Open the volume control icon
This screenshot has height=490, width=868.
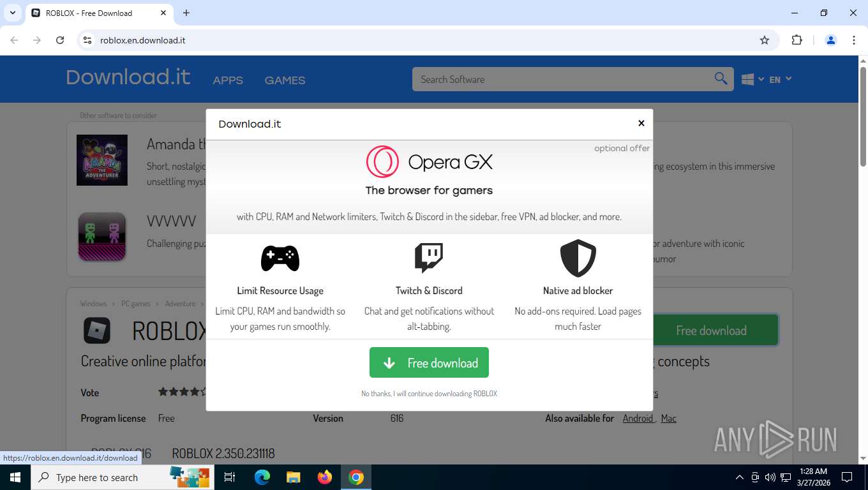[770, 477]
